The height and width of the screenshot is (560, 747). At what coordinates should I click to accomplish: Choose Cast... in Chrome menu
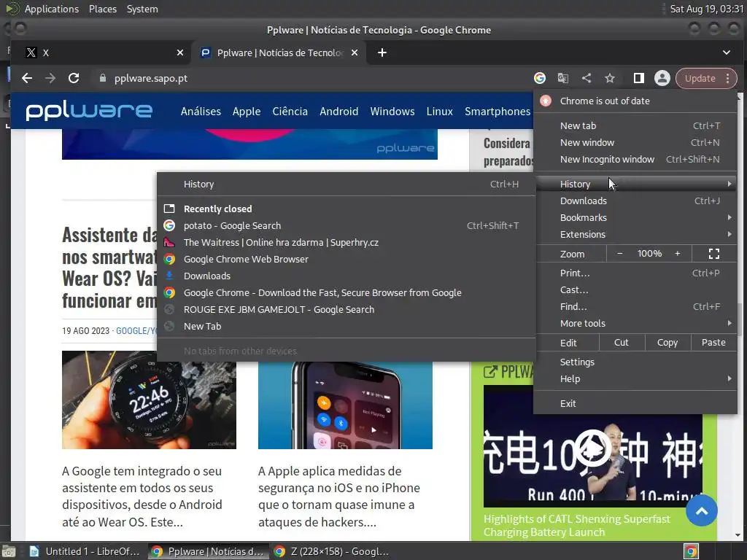635,289
